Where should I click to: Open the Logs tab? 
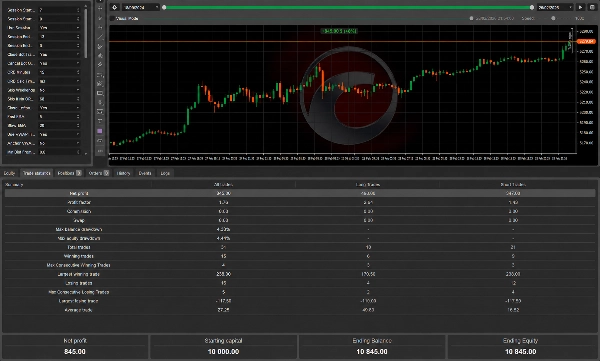pyautogui.click(x=165, y=173)
